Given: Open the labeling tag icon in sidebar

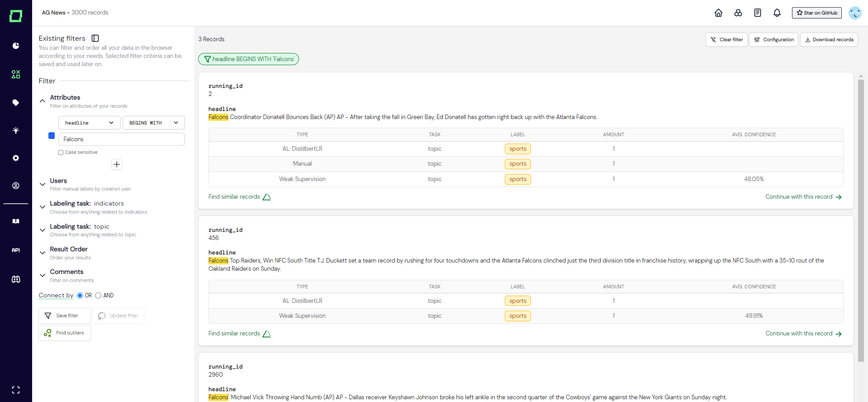Looking at the screenshot, I should (x=16, y=103).
